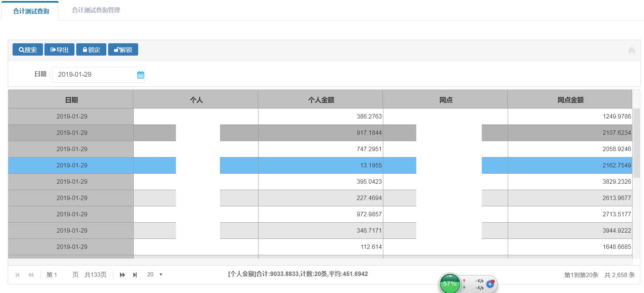Click the 搜索 search button

click(28, 50)
